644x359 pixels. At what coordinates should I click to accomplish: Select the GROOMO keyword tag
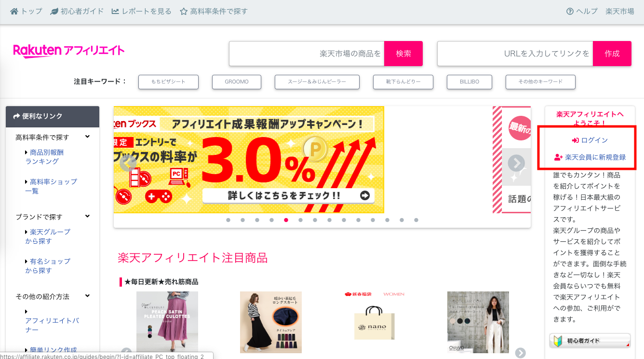point(237,82)
